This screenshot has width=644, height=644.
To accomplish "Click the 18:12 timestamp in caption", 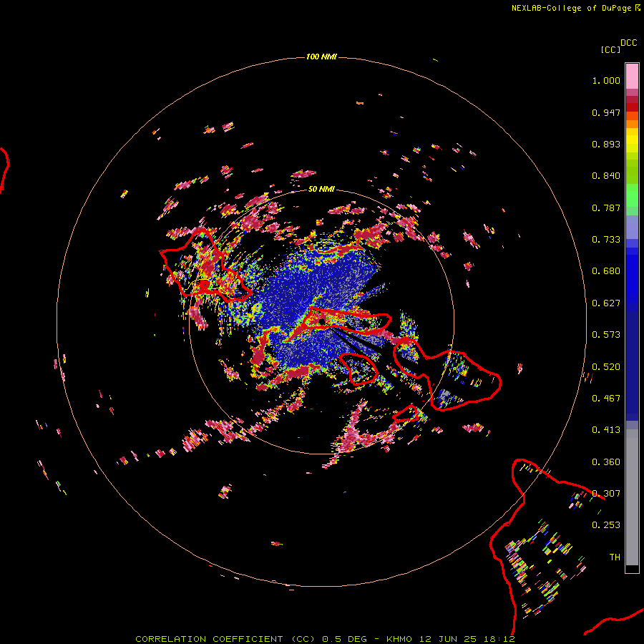I will point(499,639).
